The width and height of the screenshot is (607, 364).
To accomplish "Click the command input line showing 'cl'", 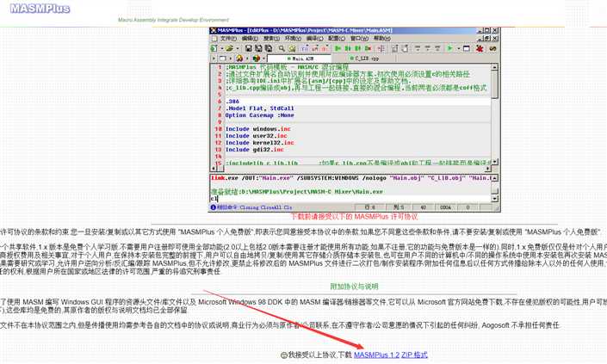I will pyautogui.click(x=350, y=199).
